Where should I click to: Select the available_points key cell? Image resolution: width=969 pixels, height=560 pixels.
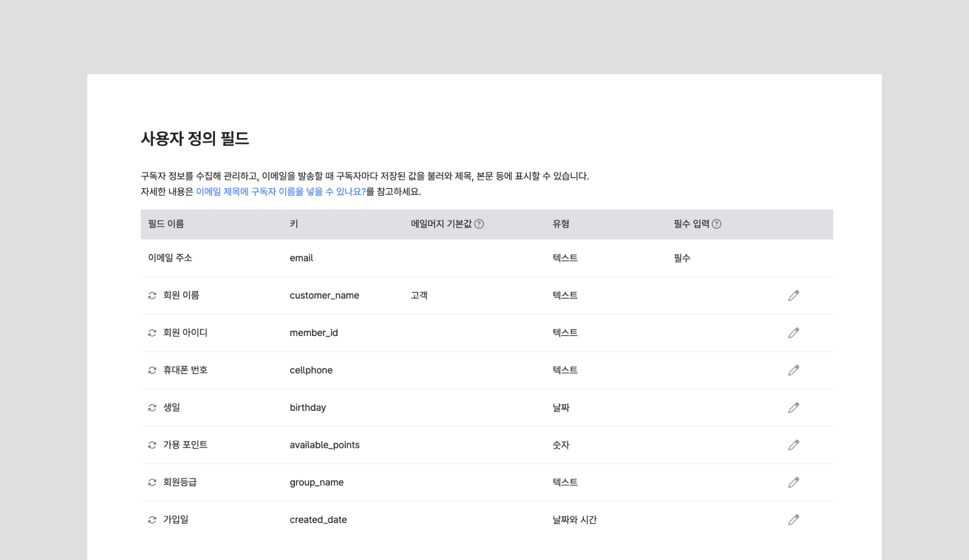pos(325,445)
